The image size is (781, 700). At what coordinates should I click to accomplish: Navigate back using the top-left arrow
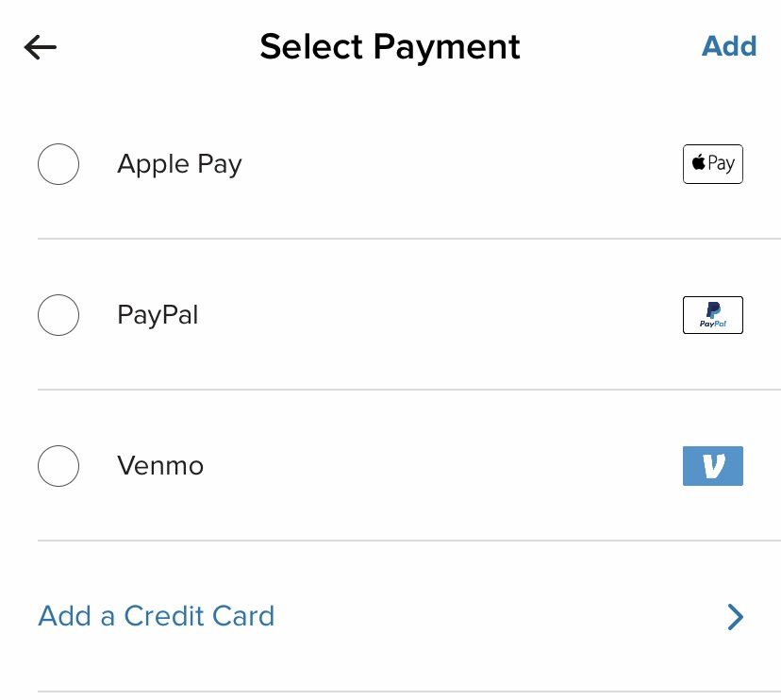tap(40, 46)
